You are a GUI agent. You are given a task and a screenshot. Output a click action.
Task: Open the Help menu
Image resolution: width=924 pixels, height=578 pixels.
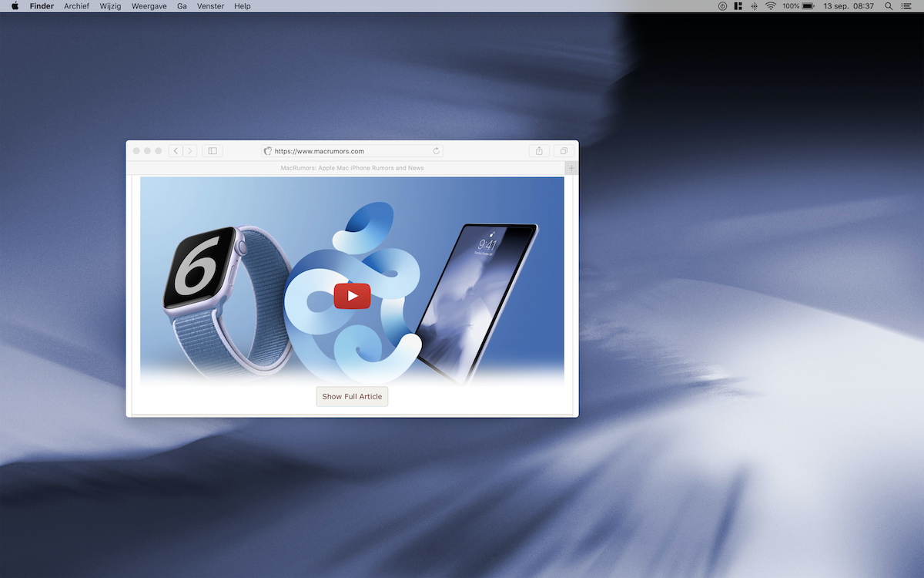coord(243,6)
